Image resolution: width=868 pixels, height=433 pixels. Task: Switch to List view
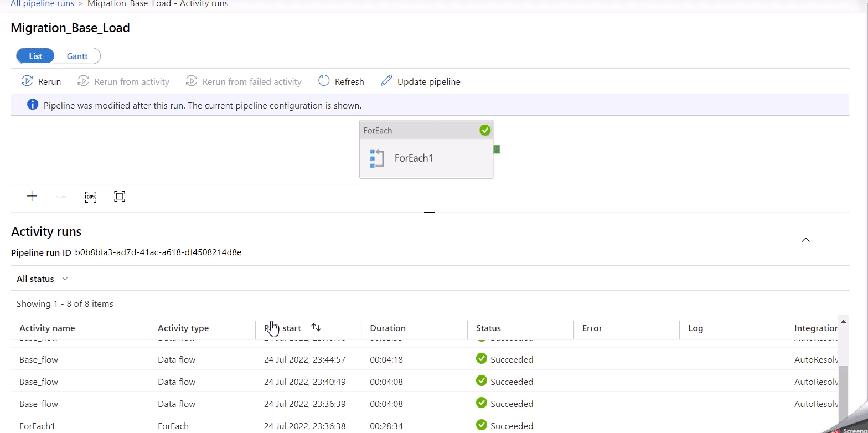click(x=35, y=56)
